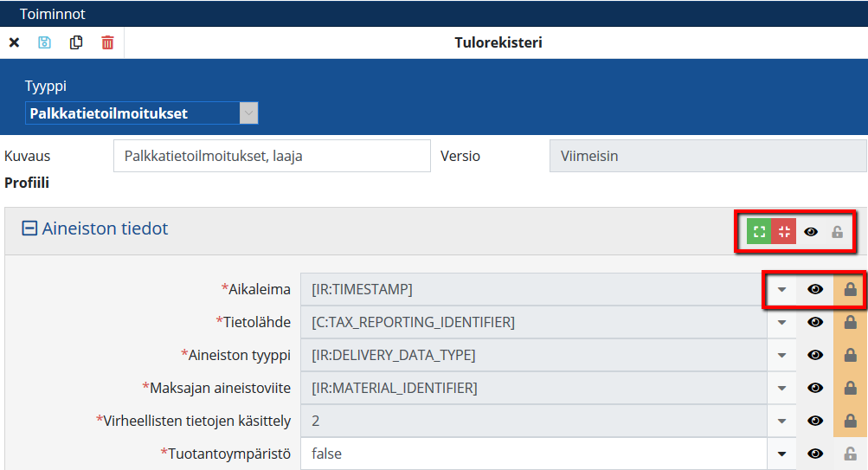Click green expand-all icon in Aineiston tiedot
868x470 pixels.
[759, 232]
